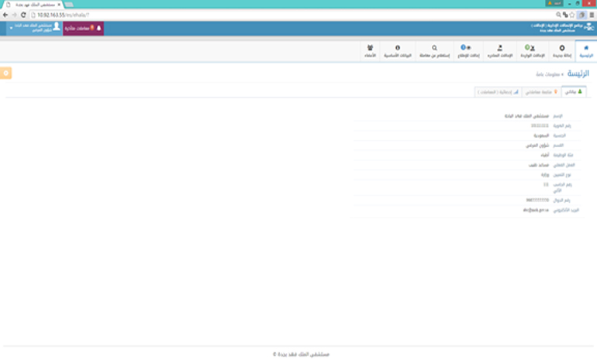Open the الرئيسية home icon in navbar
The width and height of the screenshot is (597, 364).
pos(585,51)
